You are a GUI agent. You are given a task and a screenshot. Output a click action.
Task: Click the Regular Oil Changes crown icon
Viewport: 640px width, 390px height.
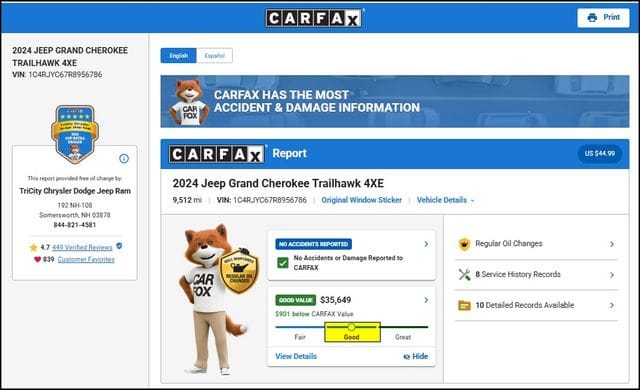(x=464, y=244)
